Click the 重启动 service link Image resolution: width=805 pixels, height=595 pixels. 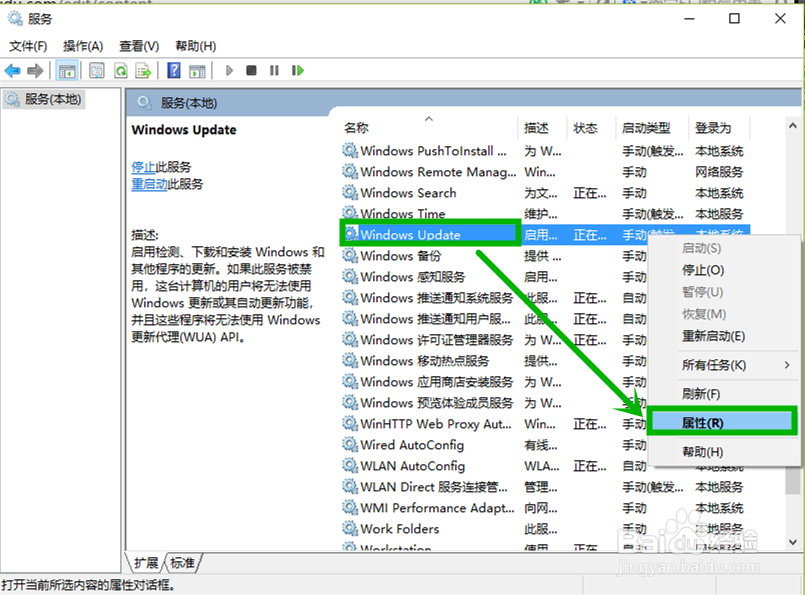pyautogui.click(x=149, y=184)
